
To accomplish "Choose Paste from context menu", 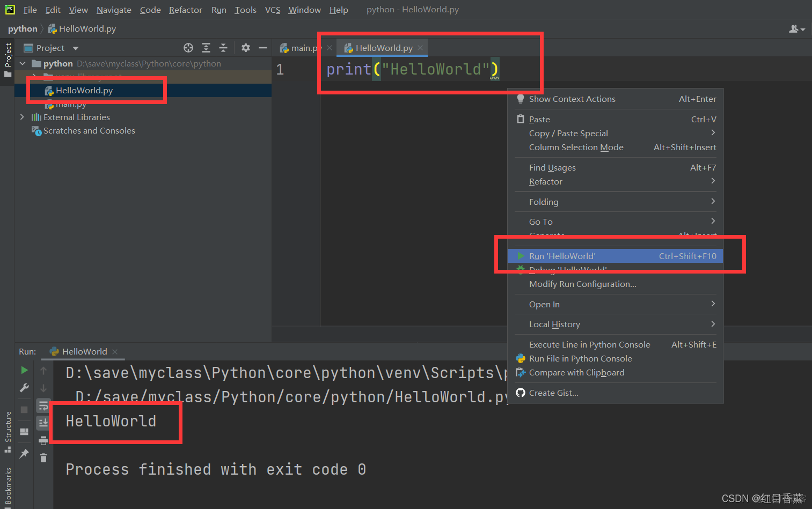I will tap(616, 119).
